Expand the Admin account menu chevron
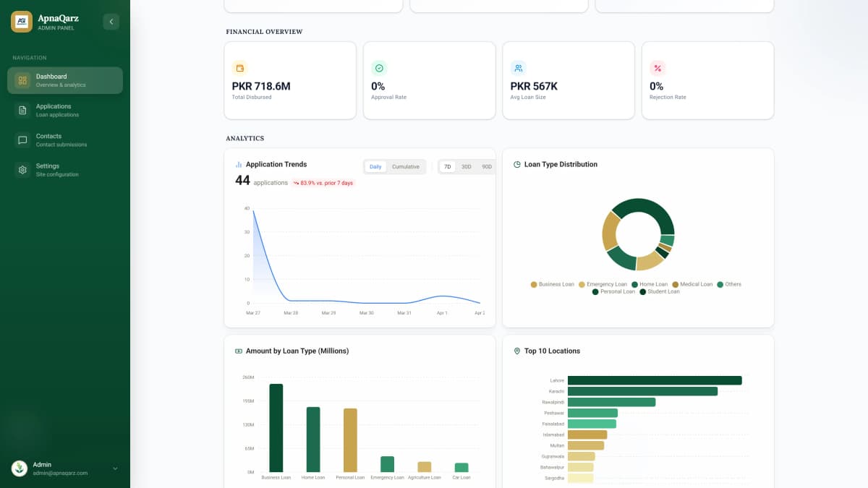This screenshot has height=488, width=868. 115,468
